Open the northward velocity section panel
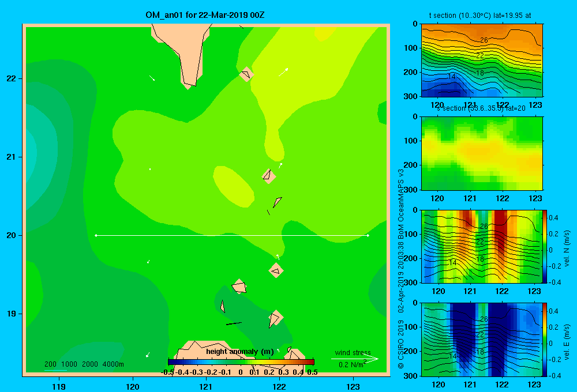577x392 pixels. click(482, 246)
